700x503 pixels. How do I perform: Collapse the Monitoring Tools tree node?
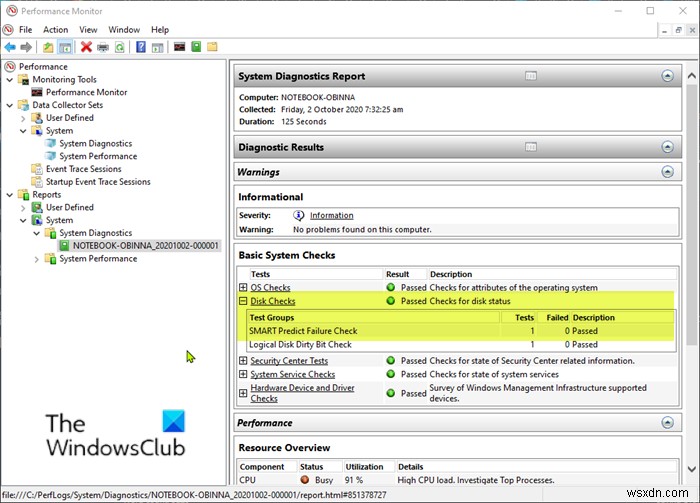[x=10, y=79]
